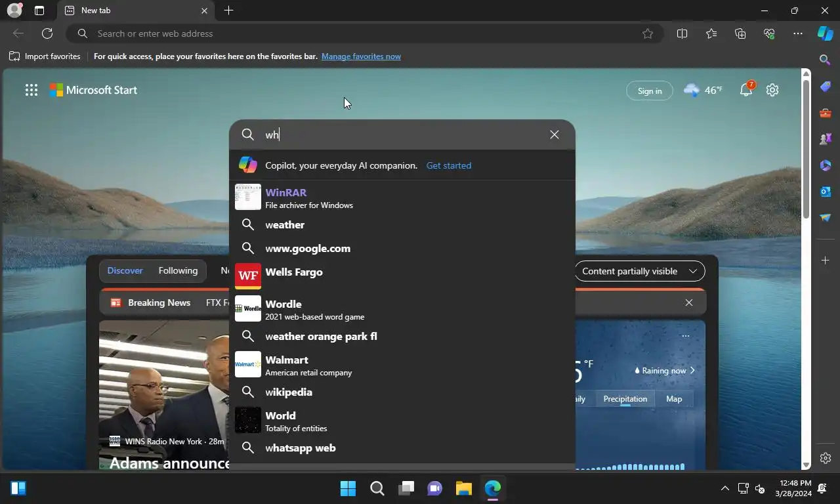Dismiss the Breaking News banner

[689, 303]
